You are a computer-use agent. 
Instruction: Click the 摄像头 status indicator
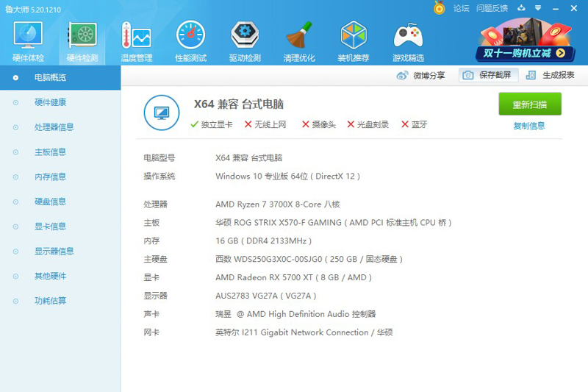319,124
